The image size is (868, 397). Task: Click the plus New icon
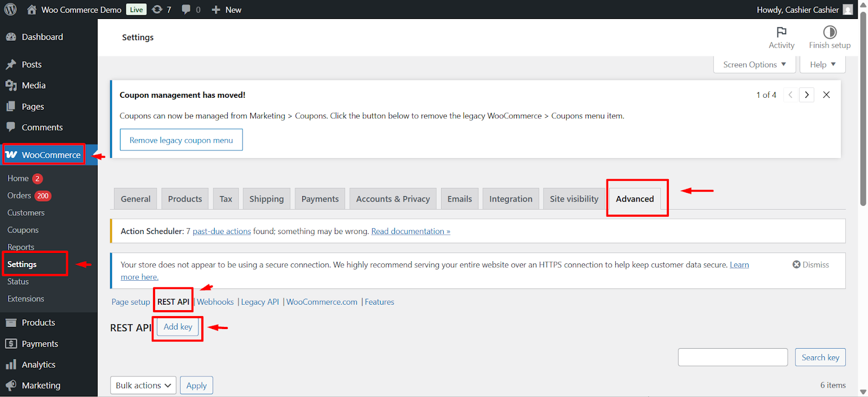tap(216, 10)
